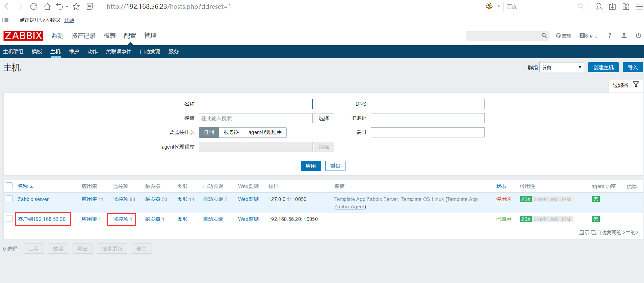Open the Zabbix help question mark

[x=610, y=35]
